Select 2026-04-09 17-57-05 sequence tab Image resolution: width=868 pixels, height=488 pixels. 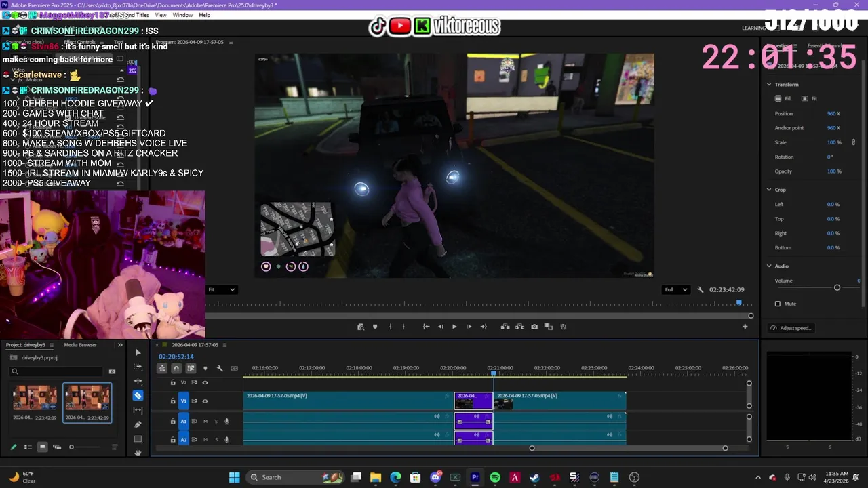195,345
